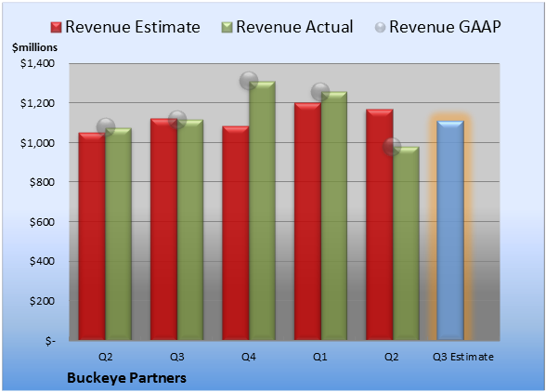
Task: Click the GAAP marker above the Q4 bars
Action: (249, 81)
